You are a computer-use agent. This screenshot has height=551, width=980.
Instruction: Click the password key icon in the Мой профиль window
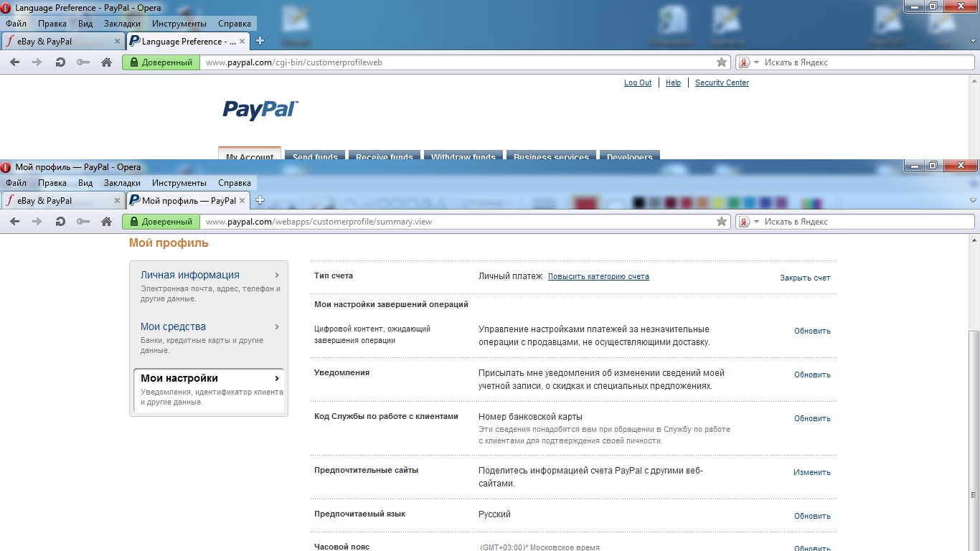tap(83, 222)
